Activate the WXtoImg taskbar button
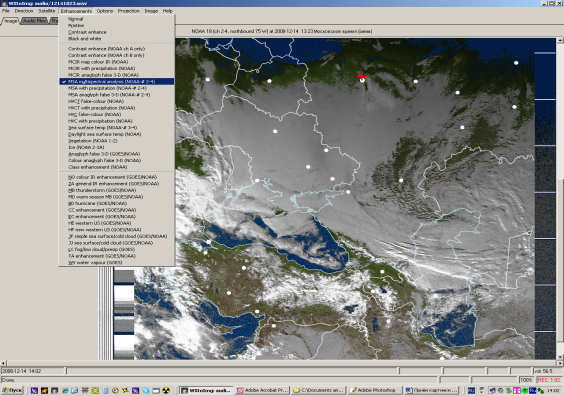 [x=206, y=390]
